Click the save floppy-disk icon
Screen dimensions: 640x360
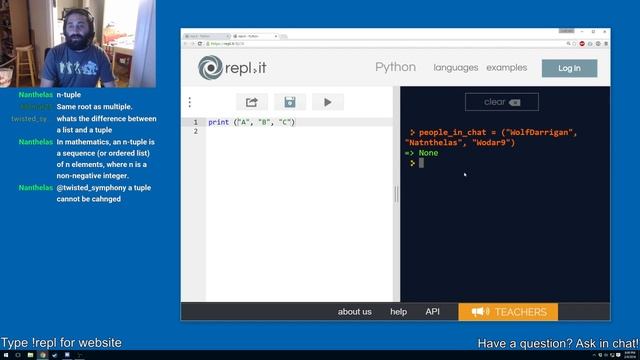pyautogui.click(x=290, y=102)
